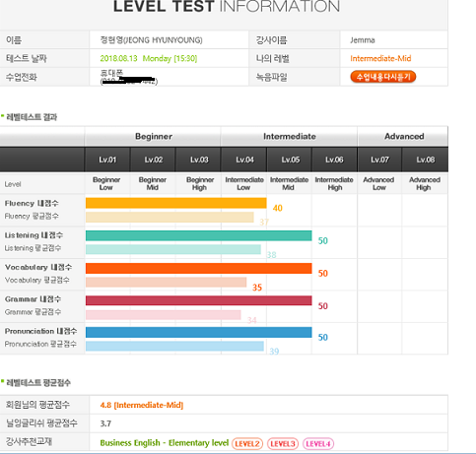
Task: Click the blue Pronunciation score bar
Action: (x=199, y=332)
